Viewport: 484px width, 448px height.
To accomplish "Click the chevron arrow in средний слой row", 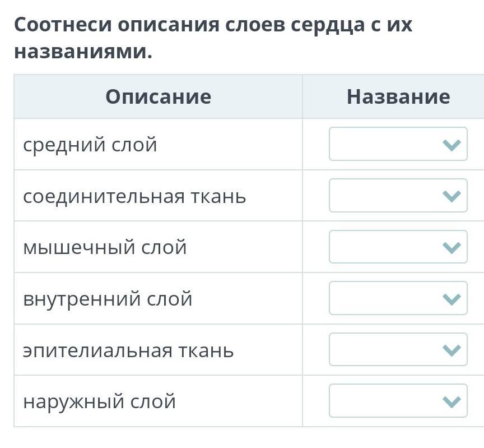I will point(451,145).
